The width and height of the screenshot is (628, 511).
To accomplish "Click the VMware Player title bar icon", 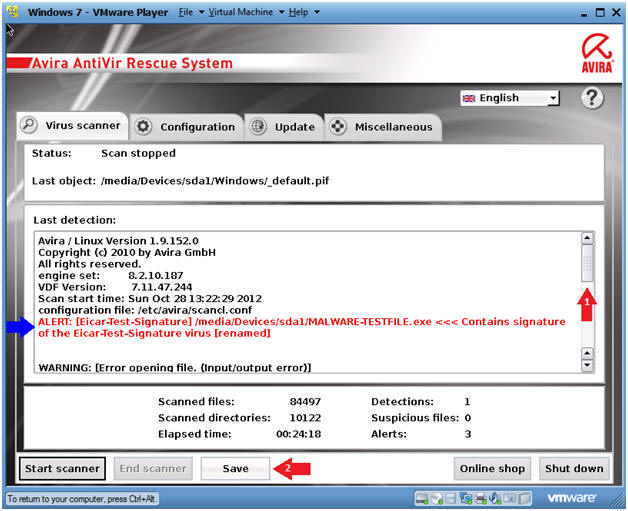I will click(13, 12).
